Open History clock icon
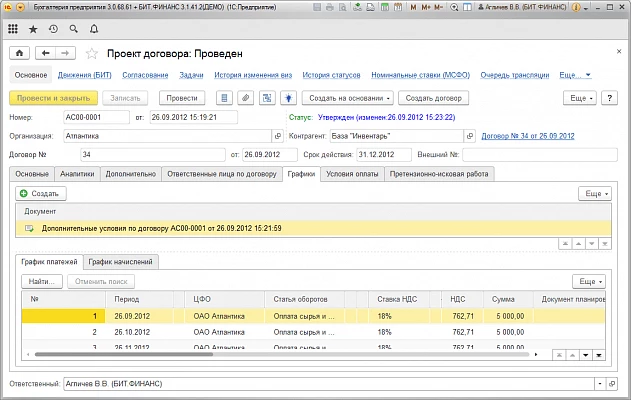Viewport: 631px width, 400px height. (x=53, y=29)
